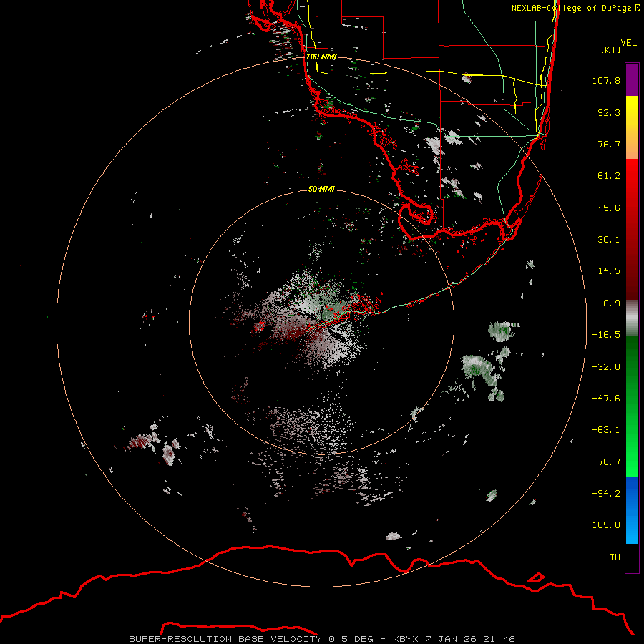Pick the blue segment of the color bar
Screen dimensions: 644x644
[632, 510]
